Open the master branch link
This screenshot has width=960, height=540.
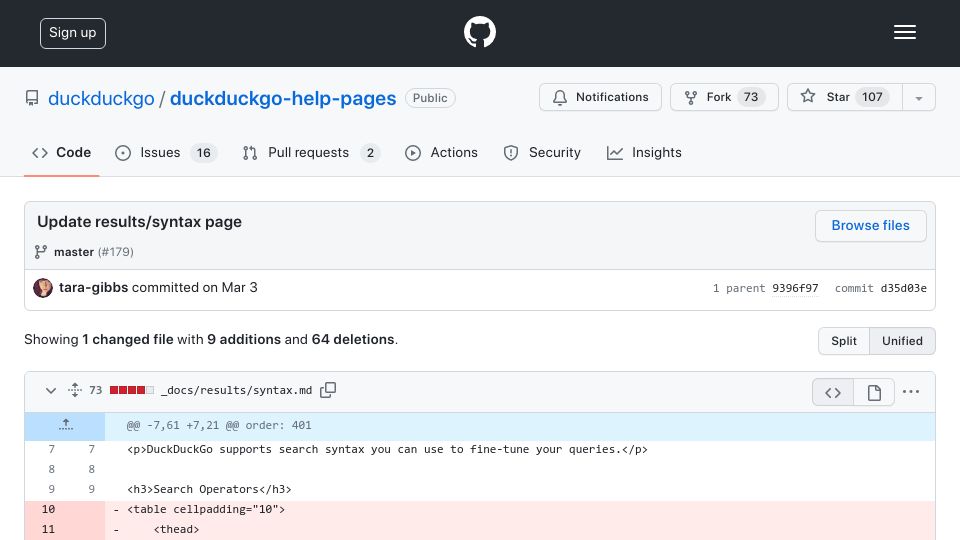[73, 252]
